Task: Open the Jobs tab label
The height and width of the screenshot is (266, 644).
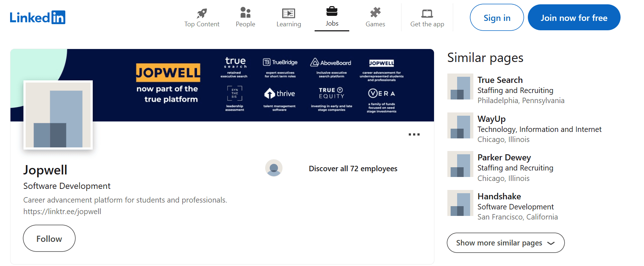Action: [x=332, y=23]
